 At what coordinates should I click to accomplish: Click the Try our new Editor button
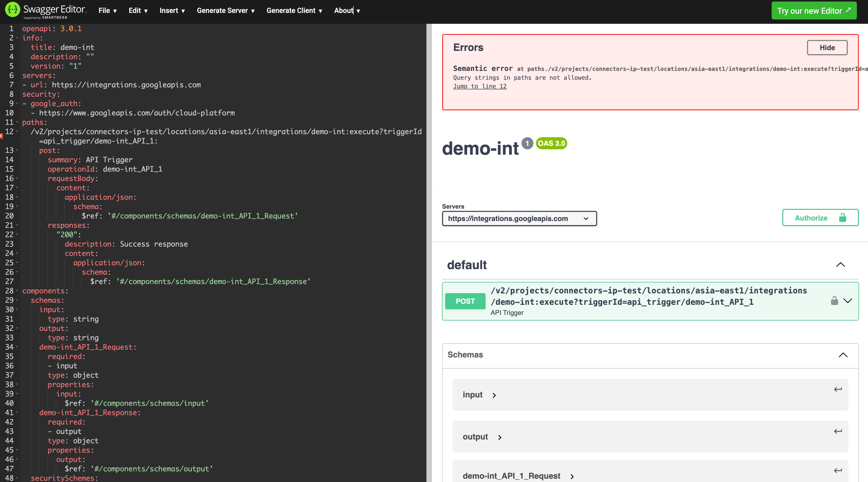coord(813,10)
